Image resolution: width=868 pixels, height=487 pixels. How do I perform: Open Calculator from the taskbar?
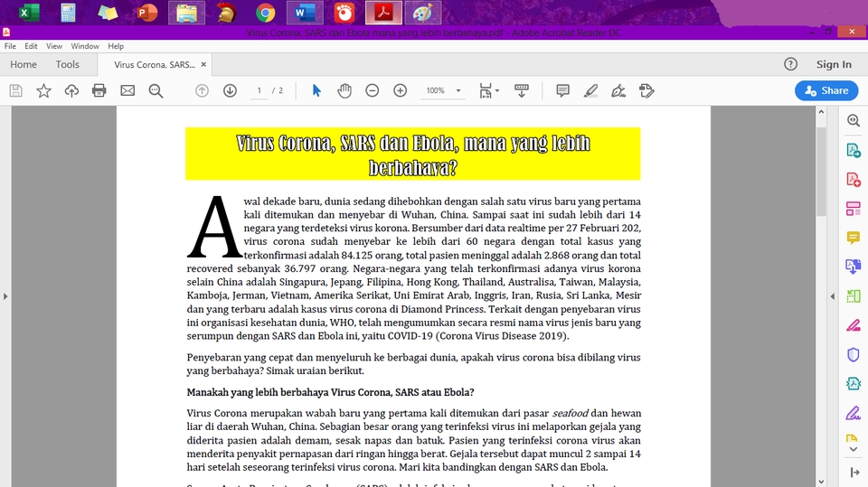(x=68, y=12)
